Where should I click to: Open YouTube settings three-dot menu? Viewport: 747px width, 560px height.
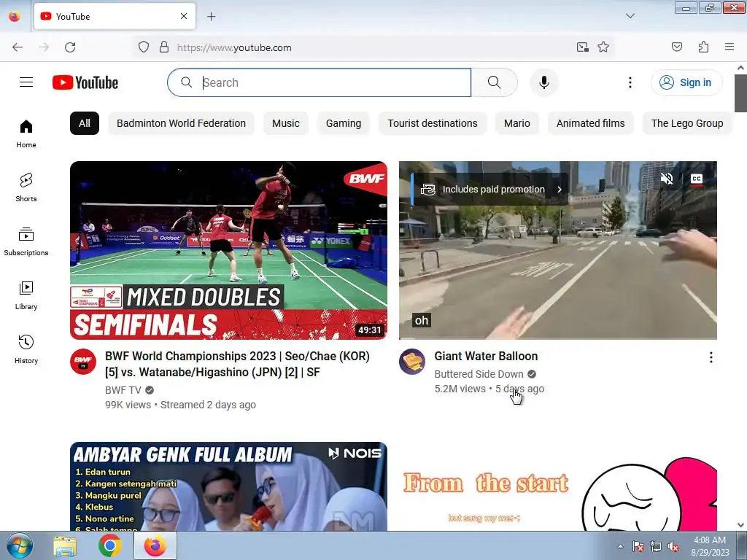click(630, 82)
